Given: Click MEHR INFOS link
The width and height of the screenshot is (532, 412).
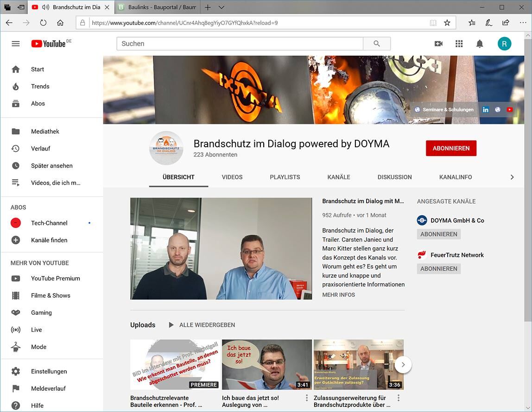Looking at the screenshot, I should [x=339, y=295].
